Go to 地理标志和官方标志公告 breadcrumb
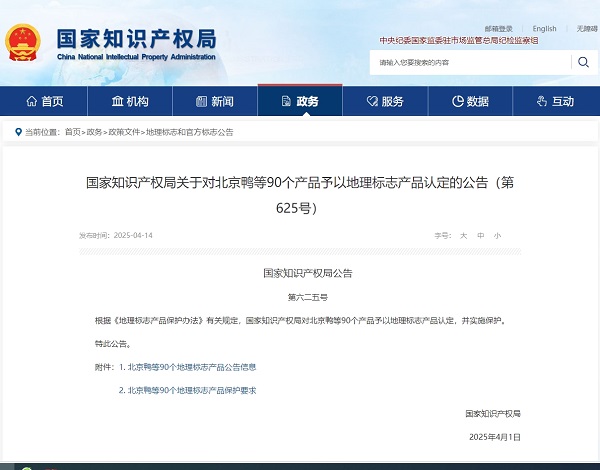Viewport: 600px width, 470px height. (189, 132)
